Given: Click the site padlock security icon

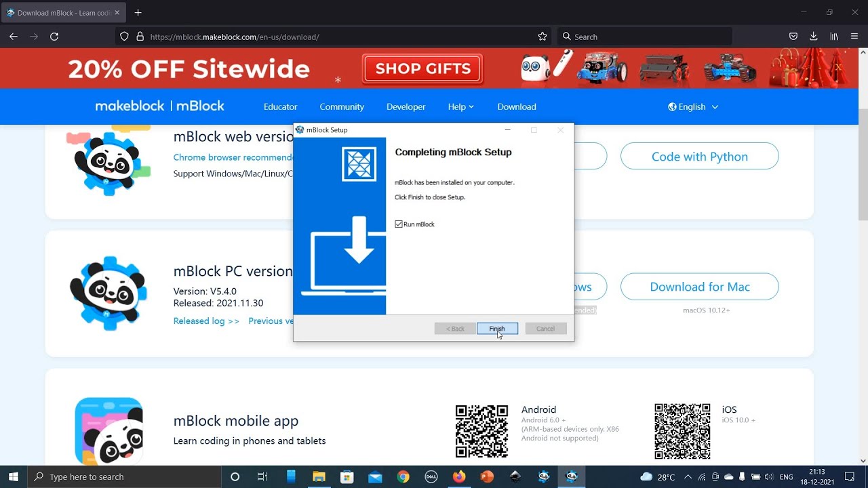Looking at the screenshot, I should [140, 37].
